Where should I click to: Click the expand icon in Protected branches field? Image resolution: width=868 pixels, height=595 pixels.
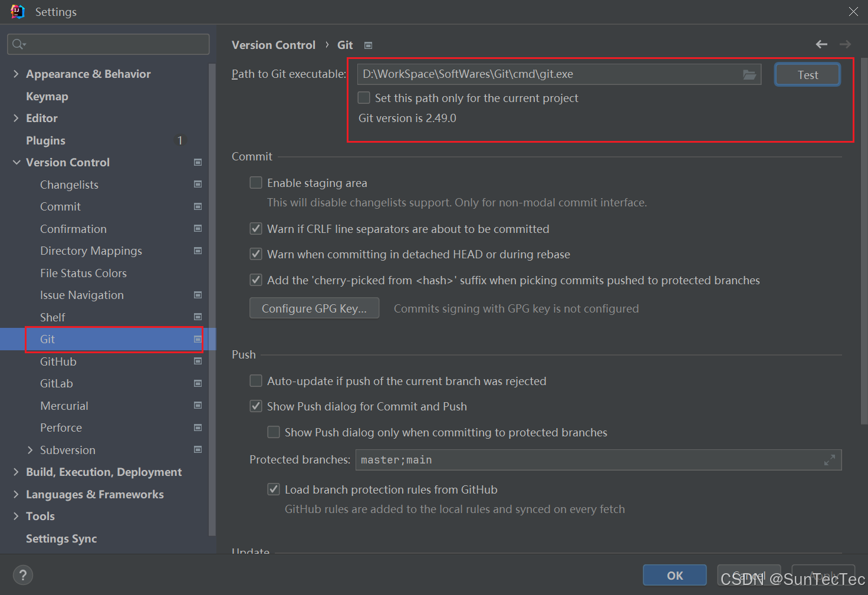(830, 460)
